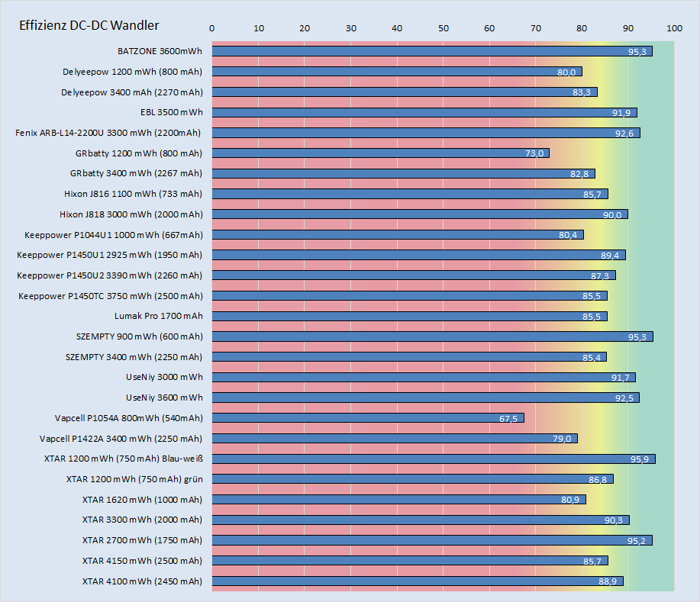
Task: Click the 73,0 data label
Action: click(534, 153)
